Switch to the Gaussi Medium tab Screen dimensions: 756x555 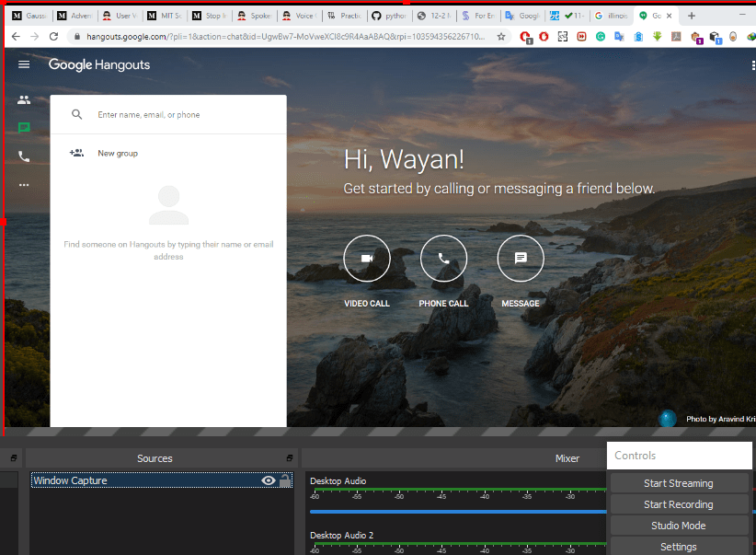point(30,16)
